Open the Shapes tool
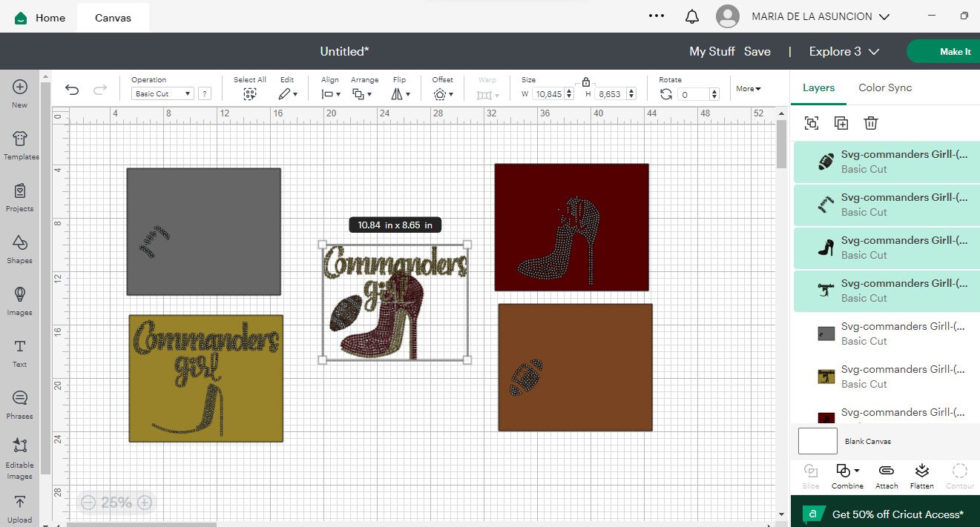 coord(20,249)
